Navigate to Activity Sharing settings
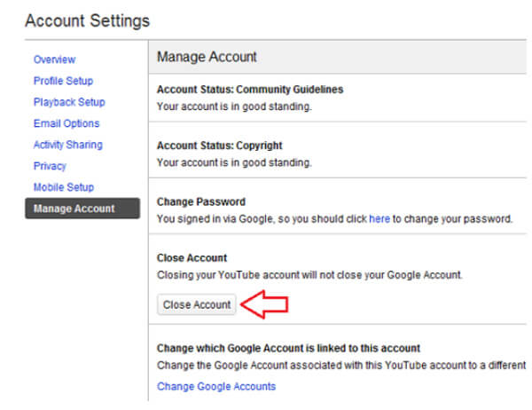The height and width of the screenshot is (410, 532). (x=68, y=145)
